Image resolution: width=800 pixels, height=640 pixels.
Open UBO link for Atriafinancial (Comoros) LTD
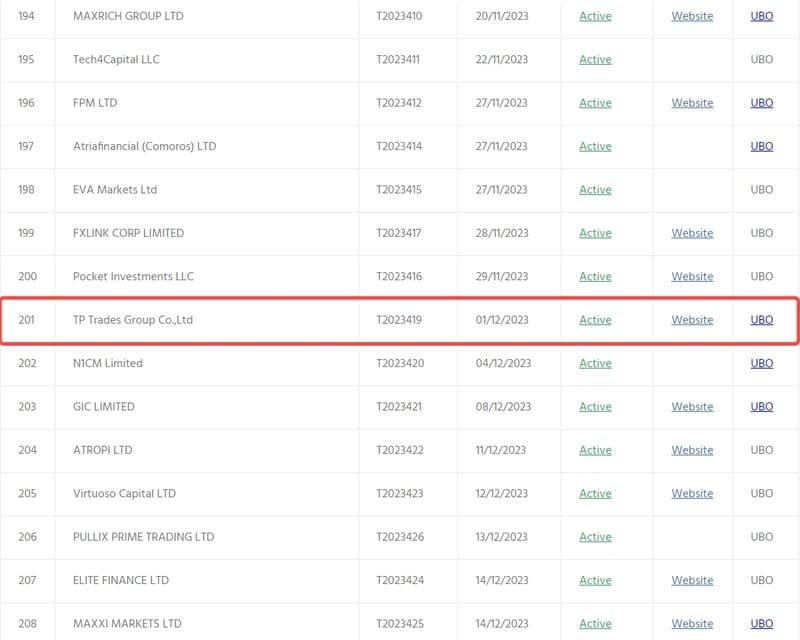click(762, 146)
